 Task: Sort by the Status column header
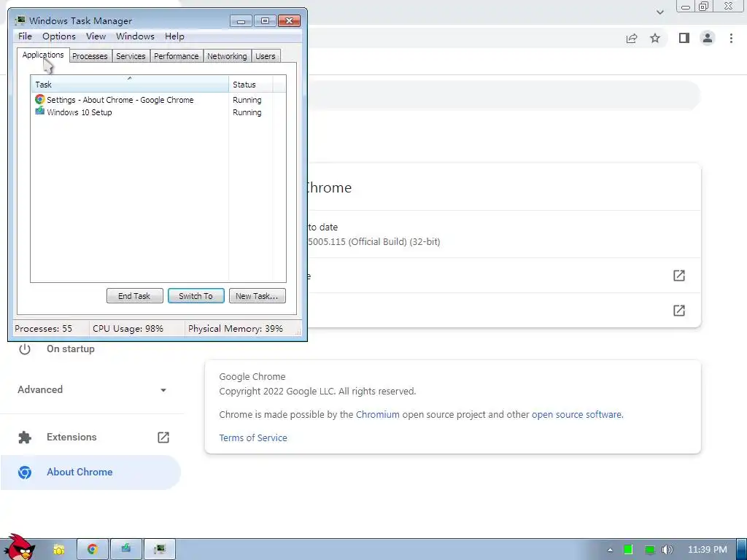click(x=251, y=85)
